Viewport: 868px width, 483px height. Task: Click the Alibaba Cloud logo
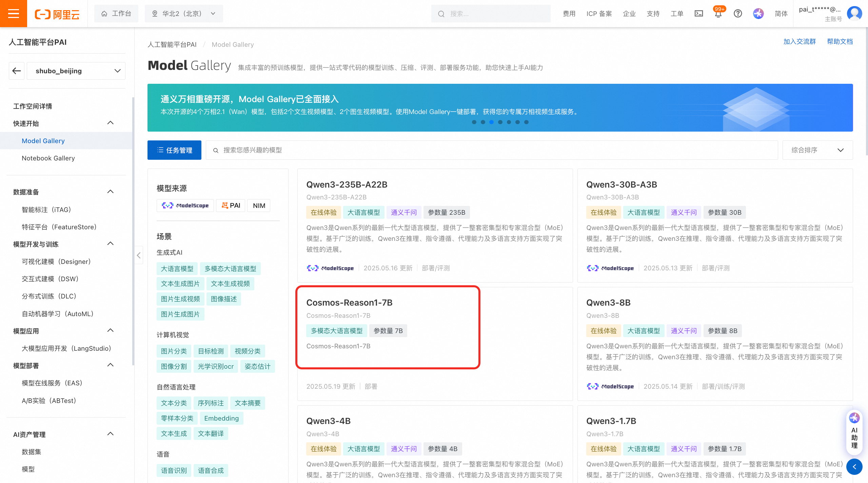click(57, 14)
